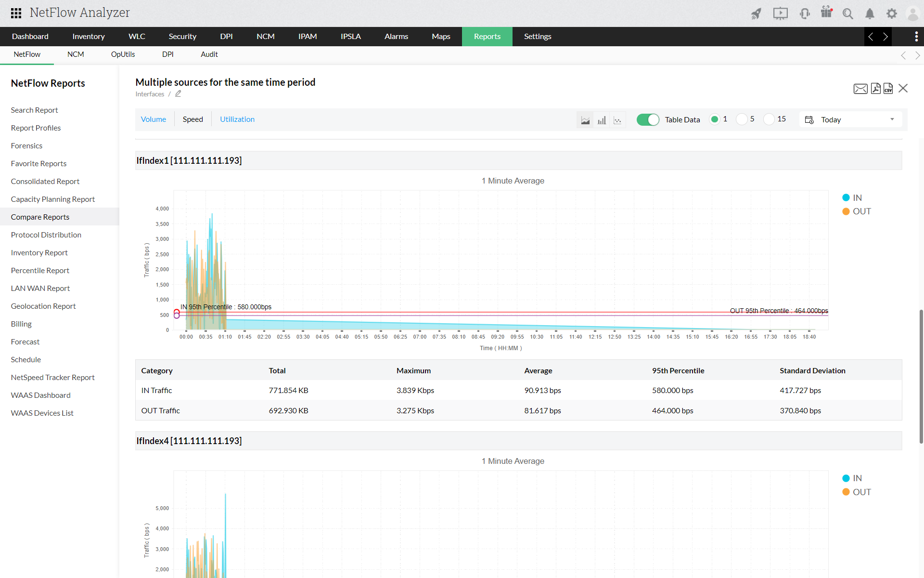Open the alarms bell icon
Image resolution: width=924 pixels, height=578 pixels.
[x=870, y=13]
